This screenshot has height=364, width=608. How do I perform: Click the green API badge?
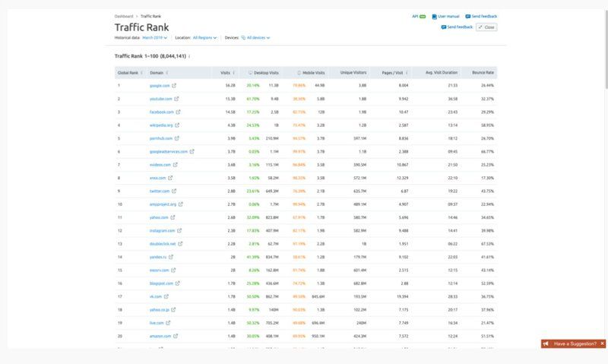(423, 17)
